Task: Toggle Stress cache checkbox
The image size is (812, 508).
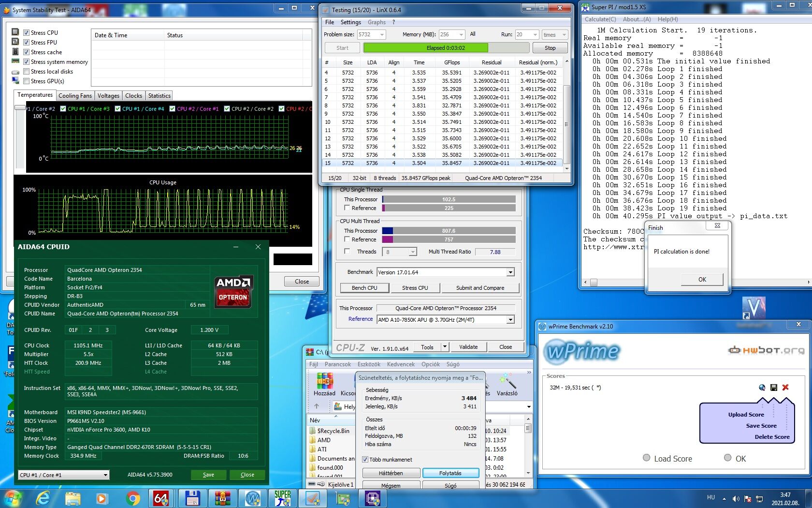Action: [27, 52]
